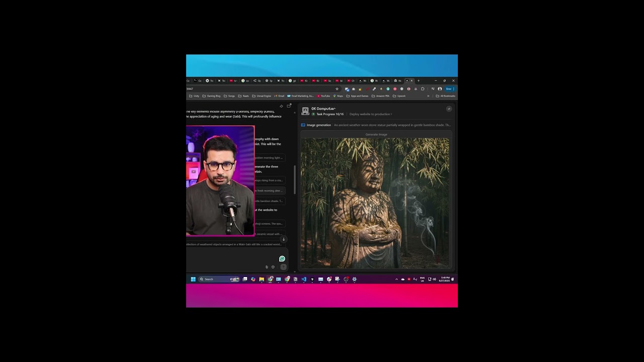Expand the hidden bookmarks overflow chevron

(x=428, y=96)
